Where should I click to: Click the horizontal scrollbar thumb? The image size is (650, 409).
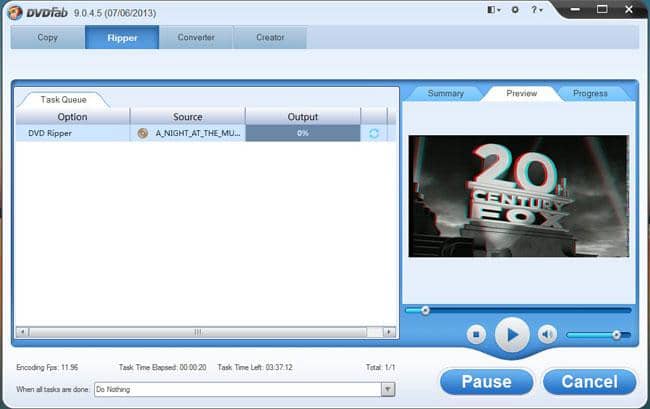pyautogui.click(x=198, y=332)
